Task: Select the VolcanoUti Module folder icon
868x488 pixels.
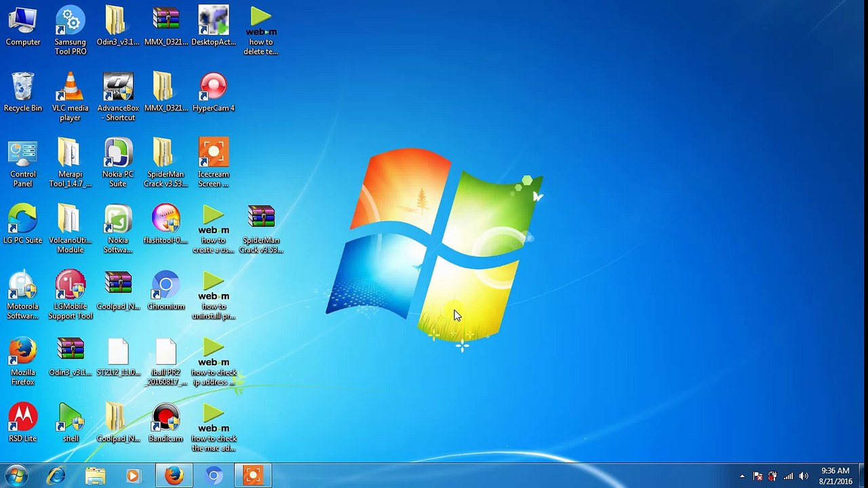Action: tap(71, 229)
